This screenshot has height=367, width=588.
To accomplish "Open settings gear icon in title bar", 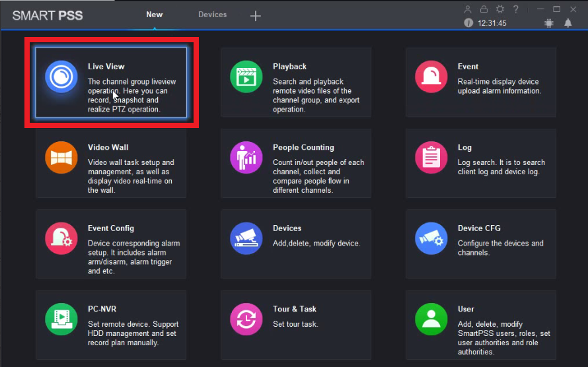I will (x=500, y=9).
